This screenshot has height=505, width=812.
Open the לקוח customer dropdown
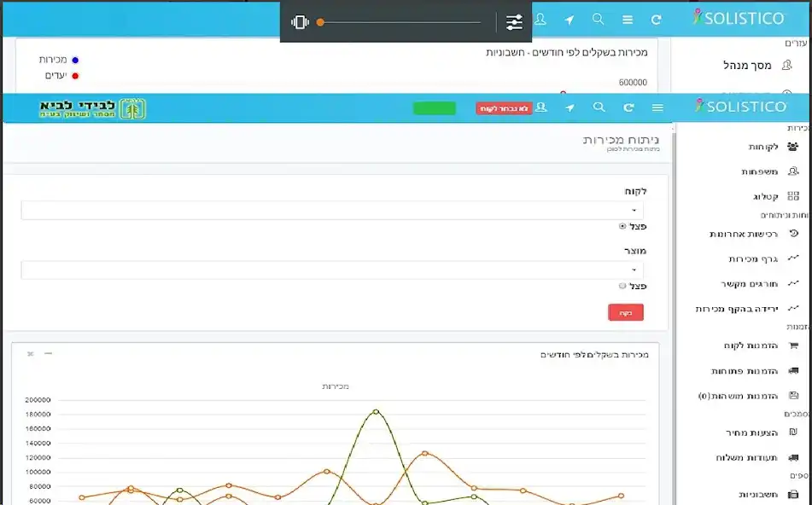[x=332, y=210]
